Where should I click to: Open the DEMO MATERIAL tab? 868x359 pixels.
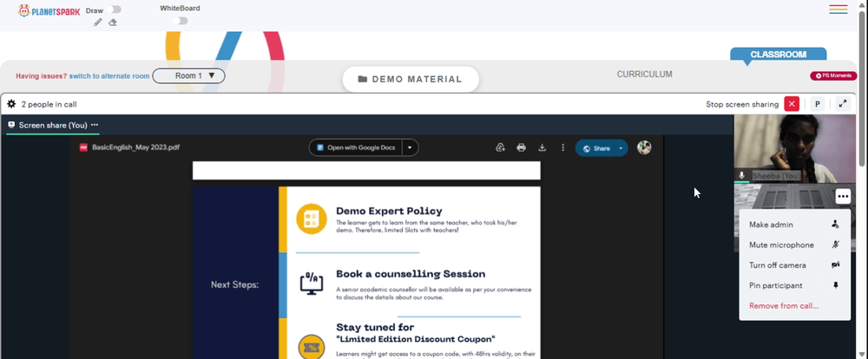coord(411,79)
